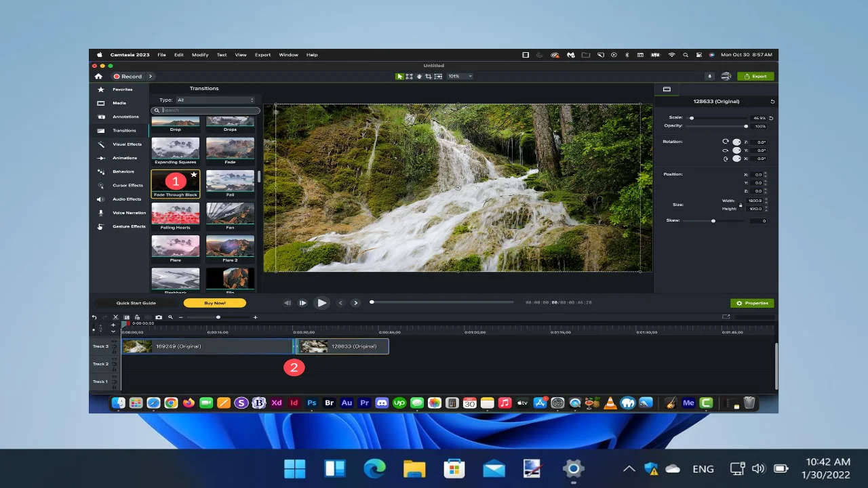Click the undo arrow on timeline toolbar
The image size is (868, 488).
[x=94, y=317]
